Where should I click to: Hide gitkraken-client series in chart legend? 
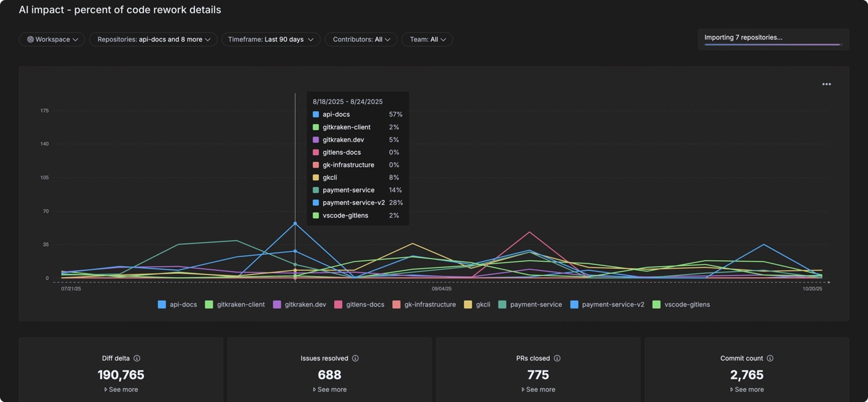coord(235,305)
